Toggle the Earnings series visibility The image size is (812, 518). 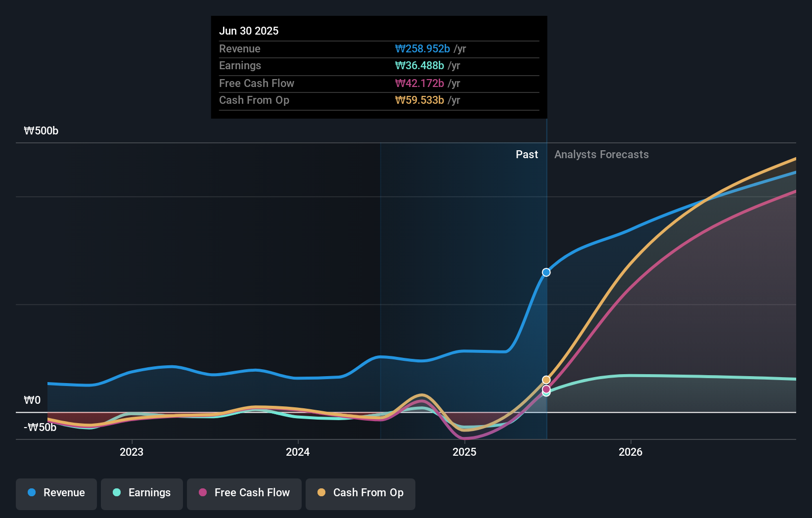(x=142, y=493)
